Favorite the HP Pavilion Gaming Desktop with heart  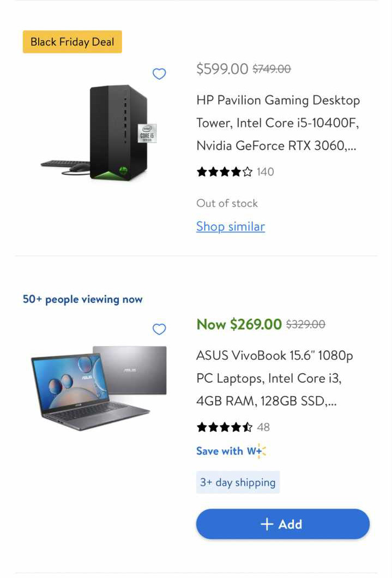tap(159, 74)
